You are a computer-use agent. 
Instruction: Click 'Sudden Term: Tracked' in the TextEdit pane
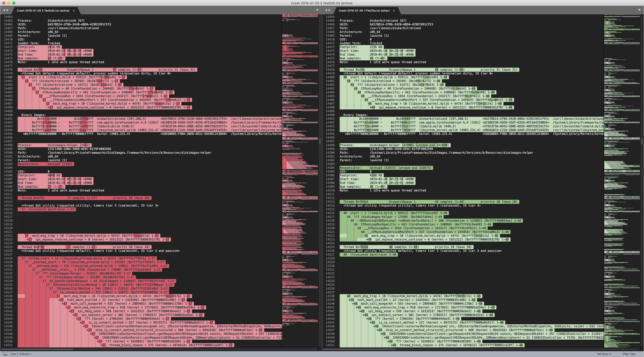click(x=39, y=43)
